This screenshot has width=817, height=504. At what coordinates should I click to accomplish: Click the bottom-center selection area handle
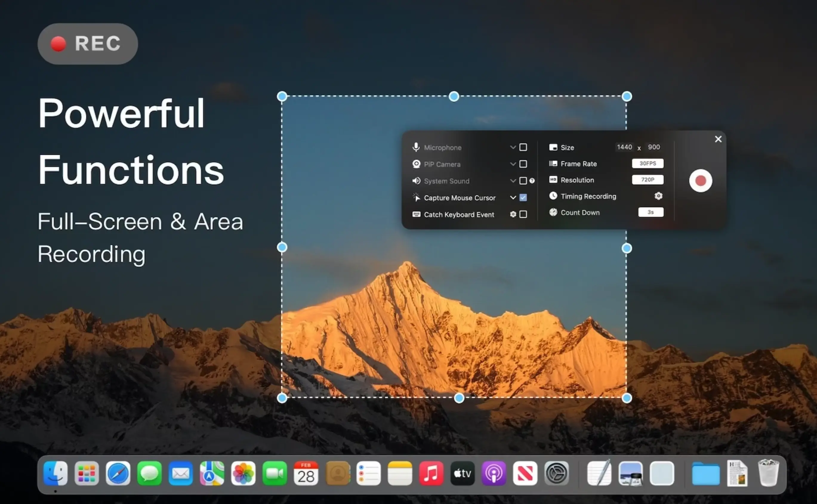459,398
